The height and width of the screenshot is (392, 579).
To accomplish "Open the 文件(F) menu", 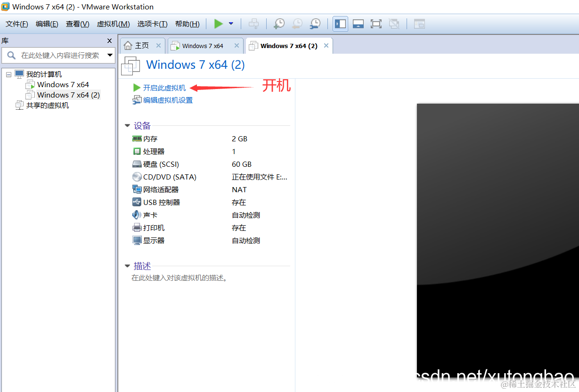I will pos(17,24).
